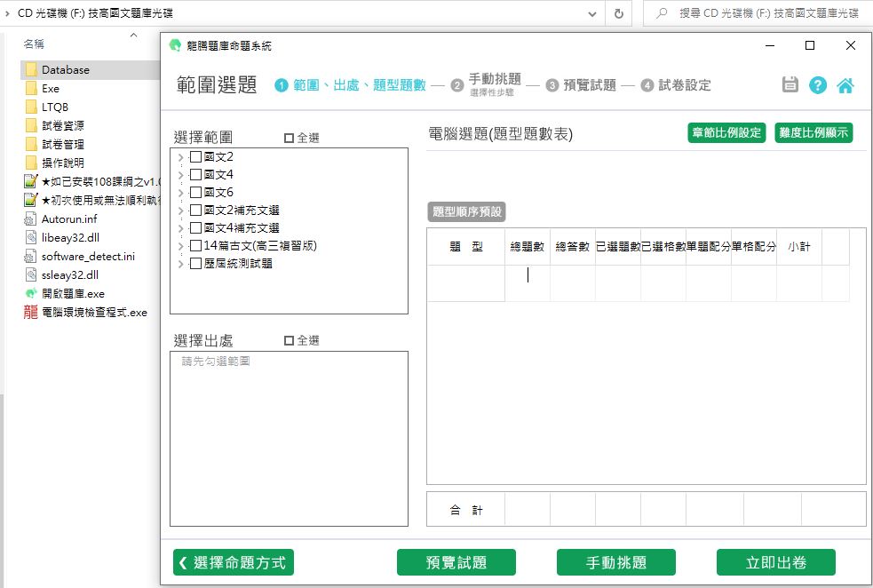The image size is (873, 588).
Task: Enable 全選 for 選擇範圍
Action: coord(290,138)
